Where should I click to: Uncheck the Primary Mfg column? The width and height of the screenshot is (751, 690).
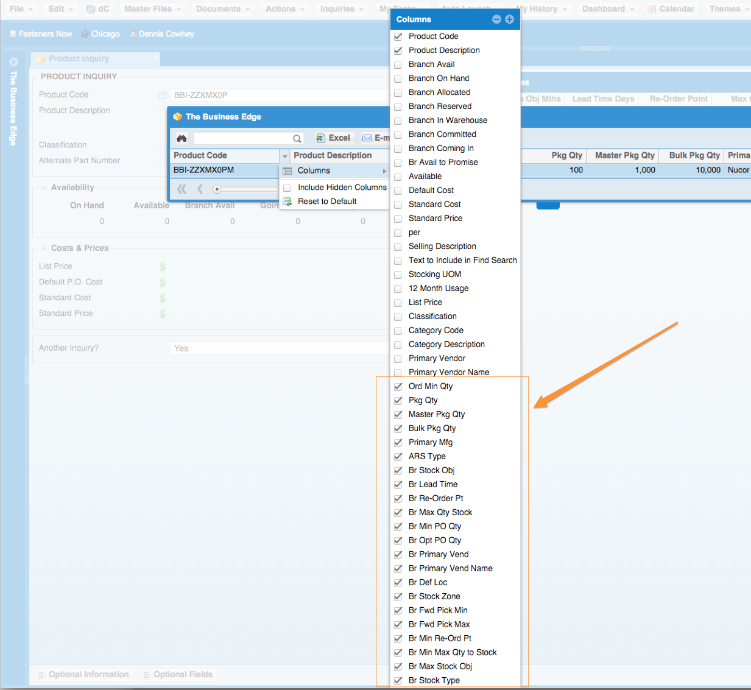[x=398, y=442]
